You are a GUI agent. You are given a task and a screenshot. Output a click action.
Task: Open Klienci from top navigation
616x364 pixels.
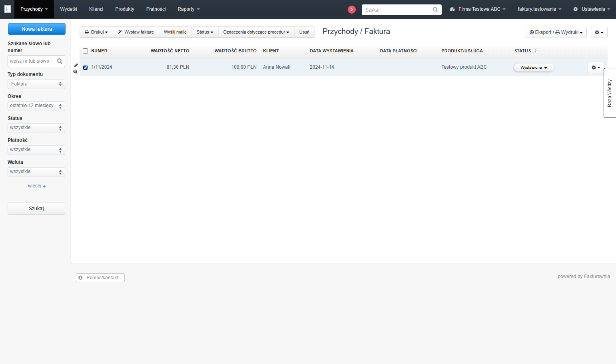(96, 9)
